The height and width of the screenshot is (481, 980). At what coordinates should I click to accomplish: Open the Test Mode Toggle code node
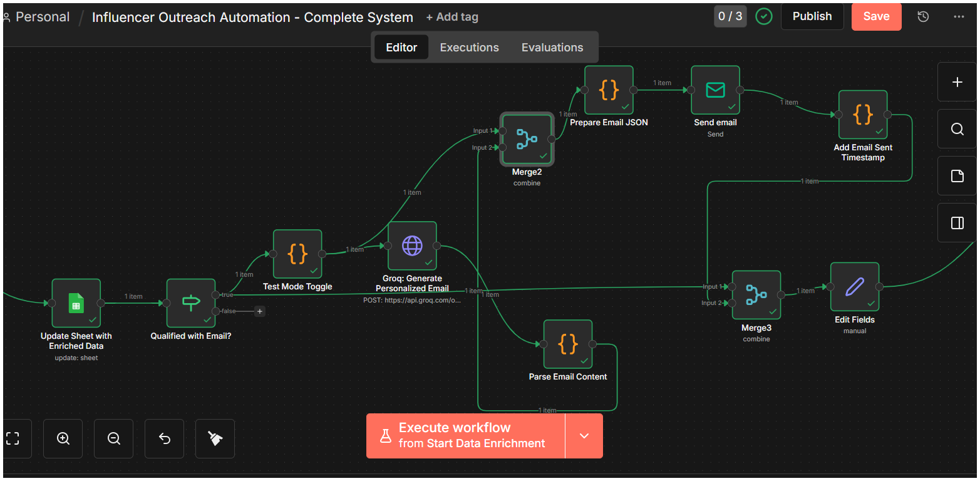[297, 254]
